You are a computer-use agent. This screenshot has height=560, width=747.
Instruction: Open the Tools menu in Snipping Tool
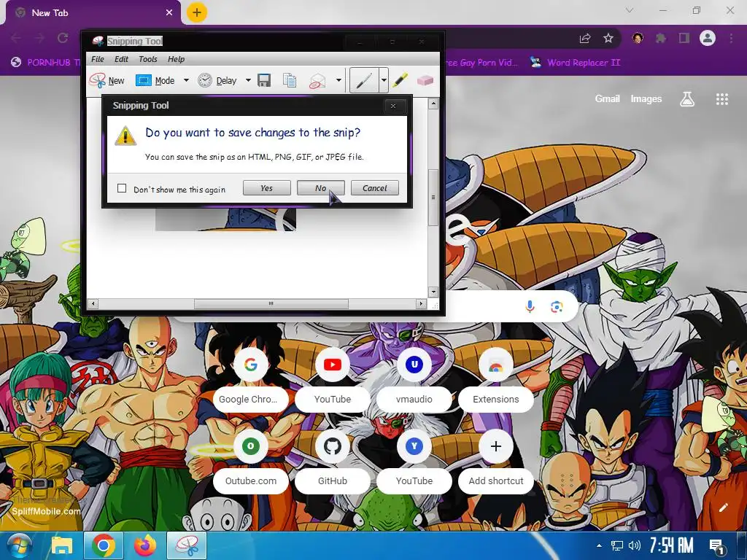[x=147, y=59]
